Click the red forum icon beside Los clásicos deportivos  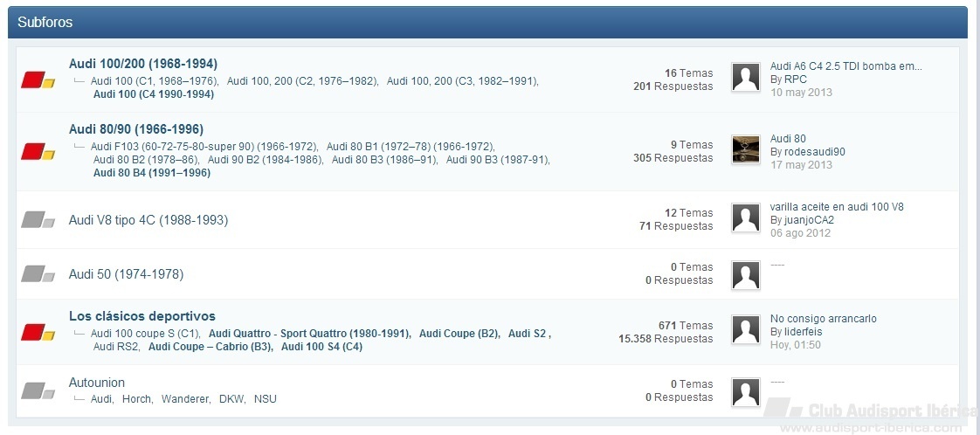pos(38,332)
